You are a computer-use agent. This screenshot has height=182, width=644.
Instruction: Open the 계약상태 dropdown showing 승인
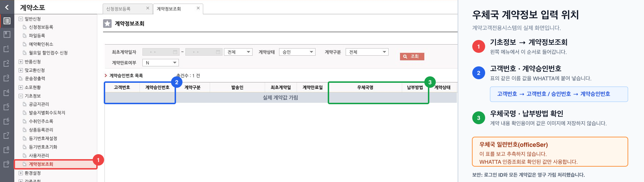(x=297, y=52)
